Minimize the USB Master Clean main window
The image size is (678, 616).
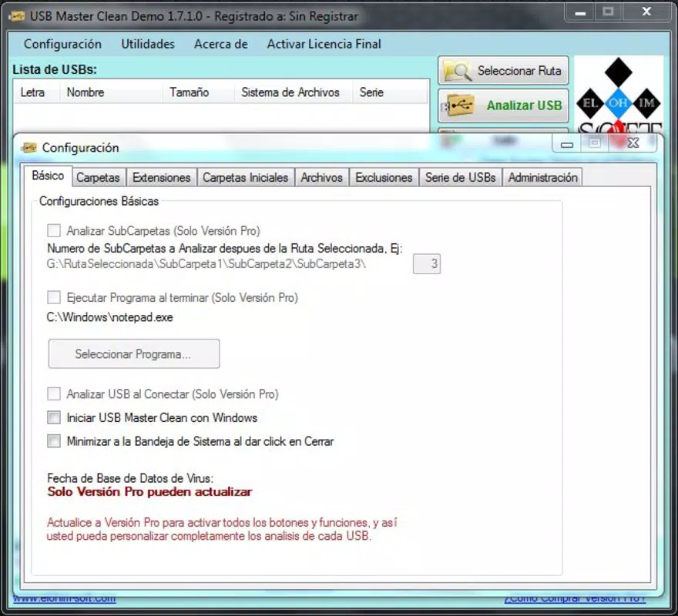point(580,12)
